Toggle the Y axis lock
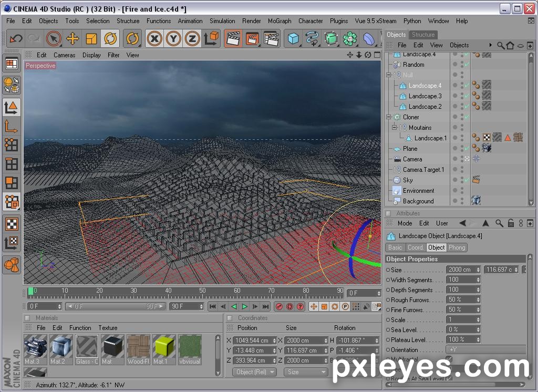Image resolution: width=538 pixels, height=392 pixels. coord(173,38)
